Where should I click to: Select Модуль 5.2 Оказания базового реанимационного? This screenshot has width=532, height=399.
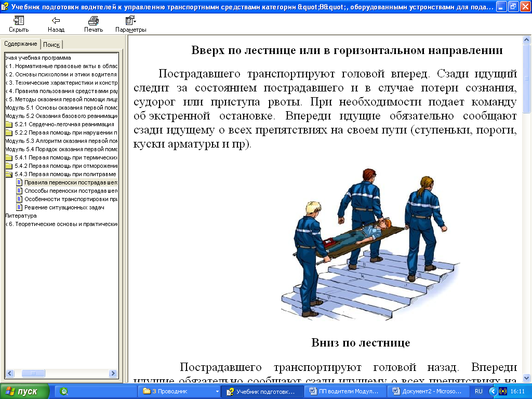(x=61, y=116)
